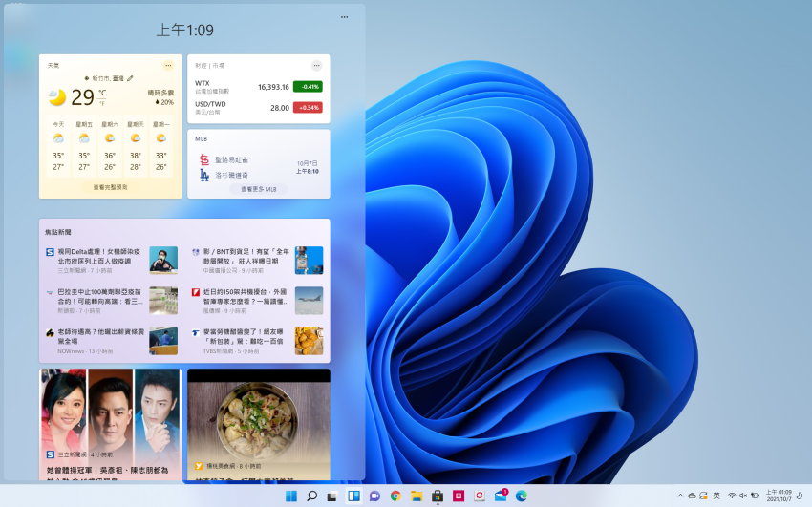Open the dumpling bowl food card
Image resolution: width=812 pixels, height=507 pixels.
tap(259, 424)
